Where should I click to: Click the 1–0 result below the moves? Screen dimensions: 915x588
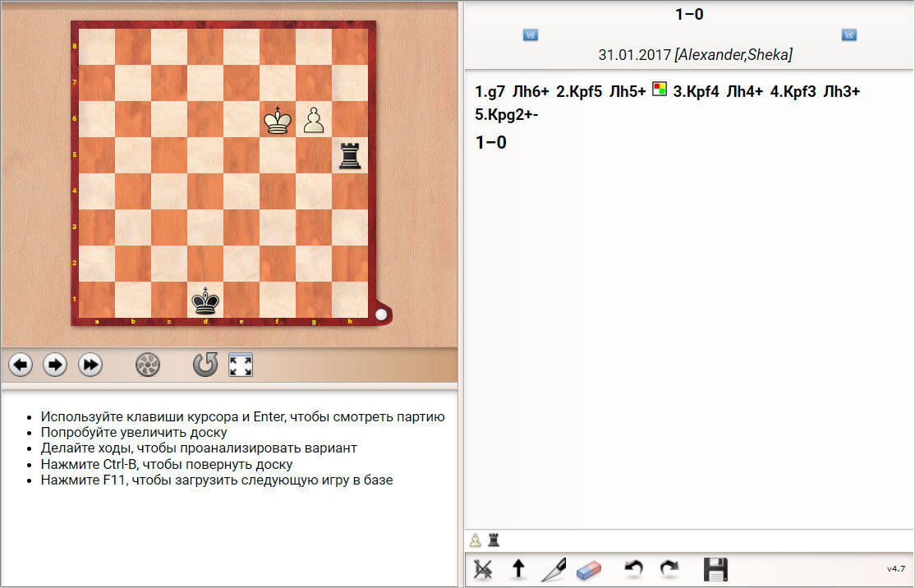click(490, 142)
